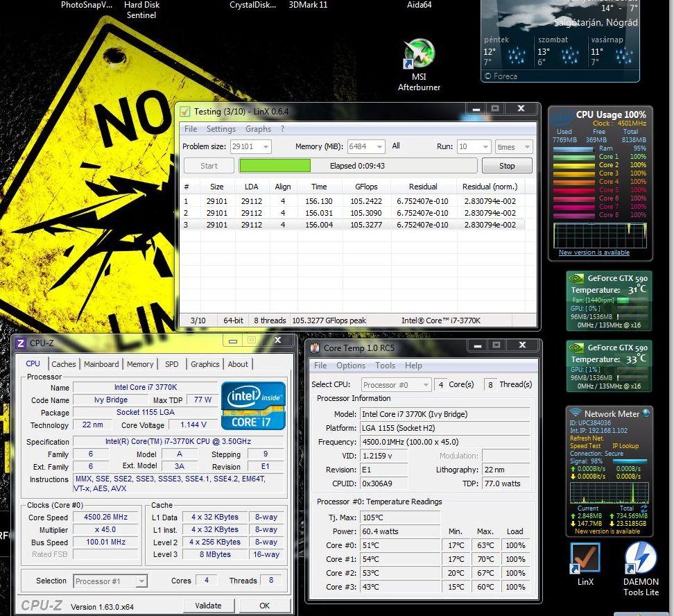Image resolution: width=674 pixels, height=616 pixels.
Task: Click Network Meter New version is available link
Action: click(607, 531)
